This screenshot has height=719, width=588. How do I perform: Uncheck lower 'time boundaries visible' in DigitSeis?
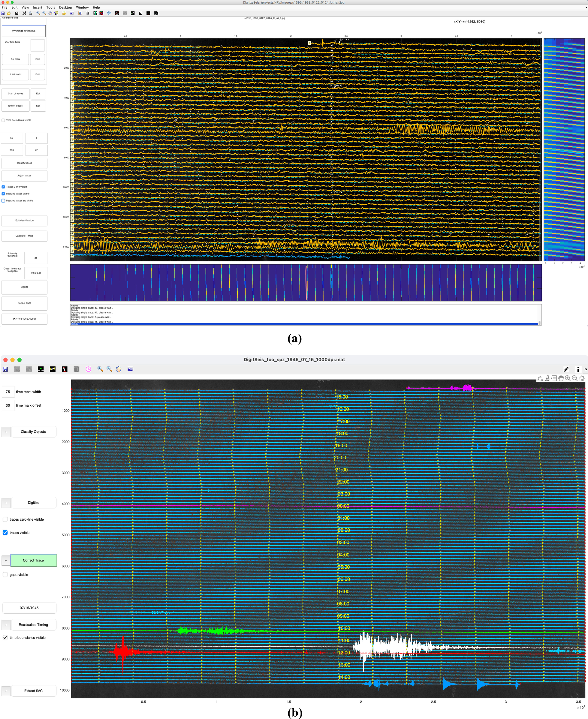pyautogui.click(x=5, y=638)
